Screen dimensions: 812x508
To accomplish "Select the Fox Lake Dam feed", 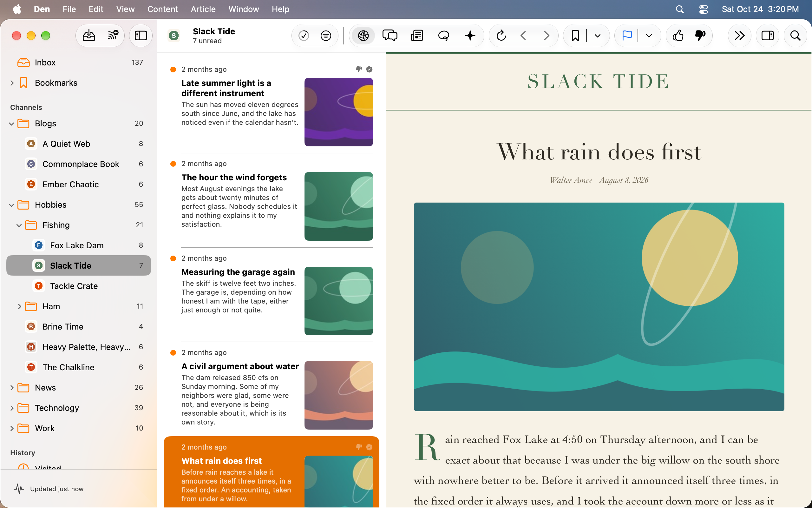I will (79, 245).
